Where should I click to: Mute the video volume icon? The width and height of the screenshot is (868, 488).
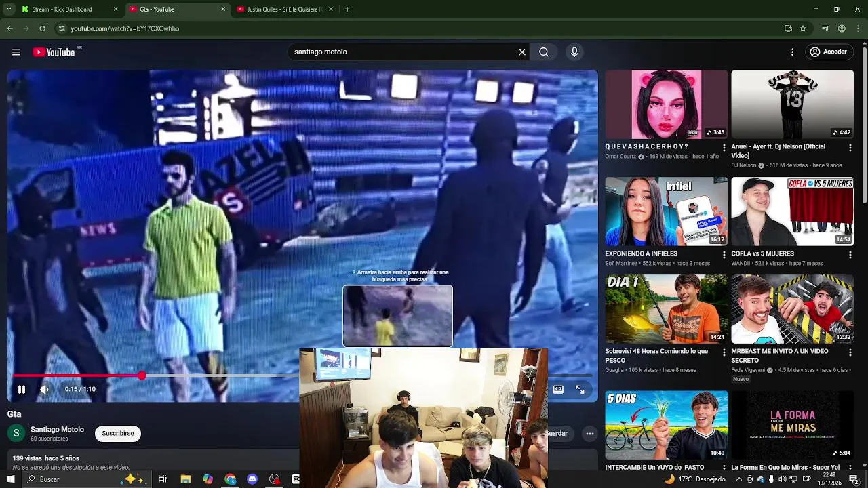point(45,390)
